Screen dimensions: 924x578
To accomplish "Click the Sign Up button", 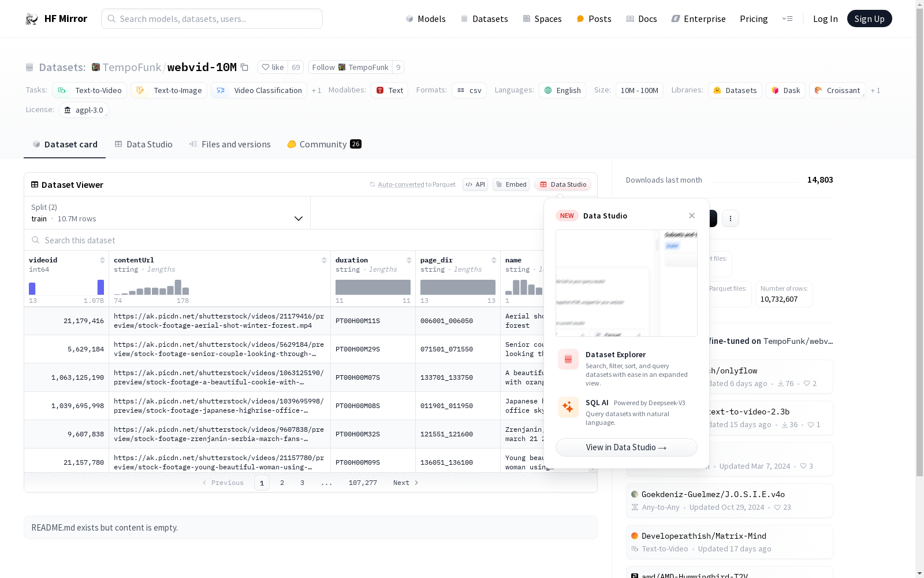I will 869,18.
